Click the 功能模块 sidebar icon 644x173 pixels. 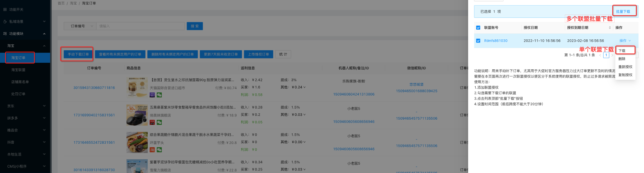(5, 34)
